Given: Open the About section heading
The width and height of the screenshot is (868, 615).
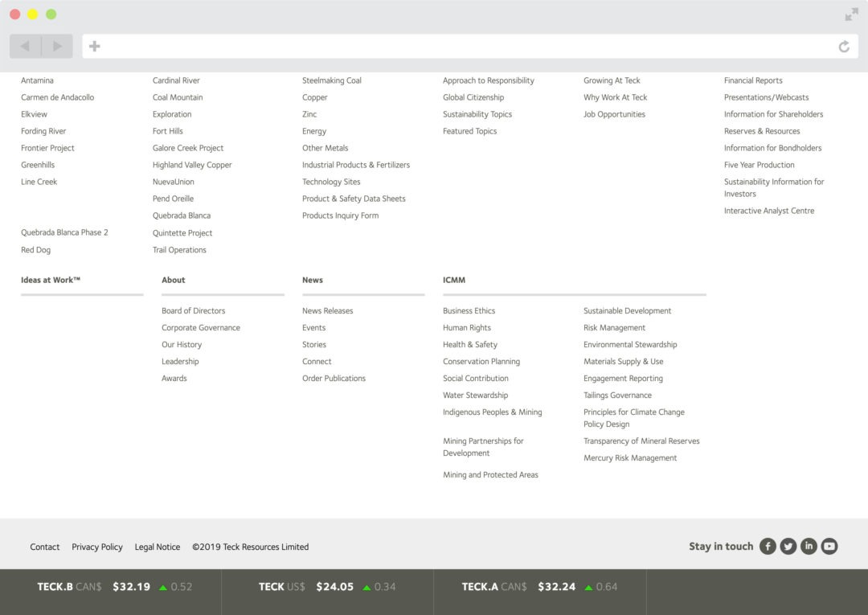Looking at the screenshot, I should pos(172,280).
